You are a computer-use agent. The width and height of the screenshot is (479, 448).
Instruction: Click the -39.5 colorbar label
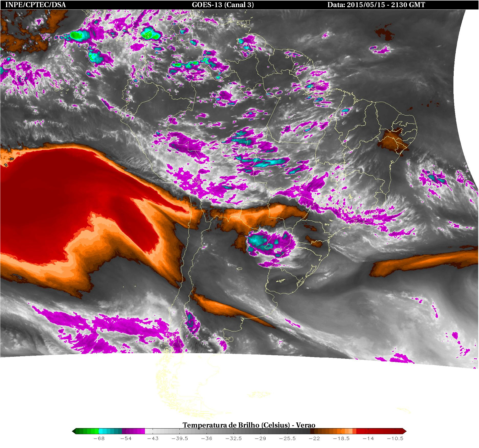click(x=180, y=439)
